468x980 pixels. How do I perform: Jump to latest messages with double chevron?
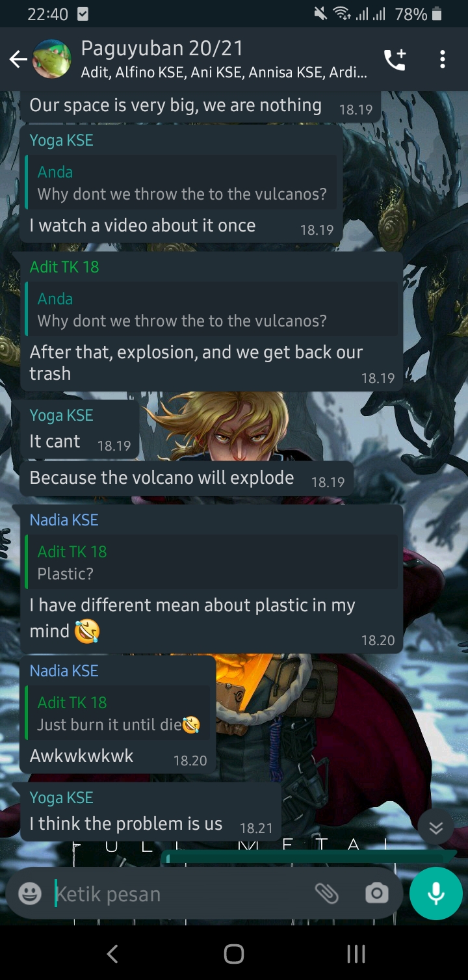pos(436,828)
